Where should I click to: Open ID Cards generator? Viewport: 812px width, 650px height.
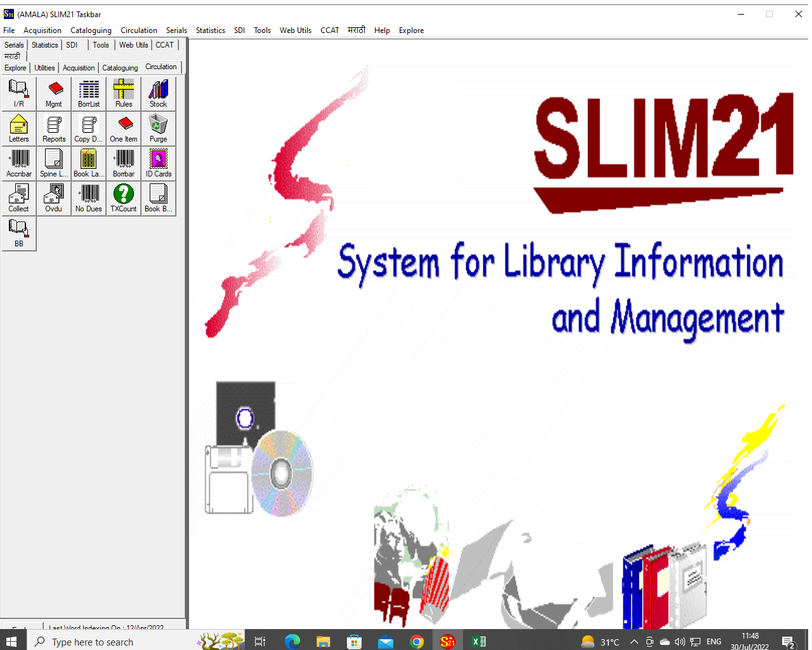coord(159,164)
